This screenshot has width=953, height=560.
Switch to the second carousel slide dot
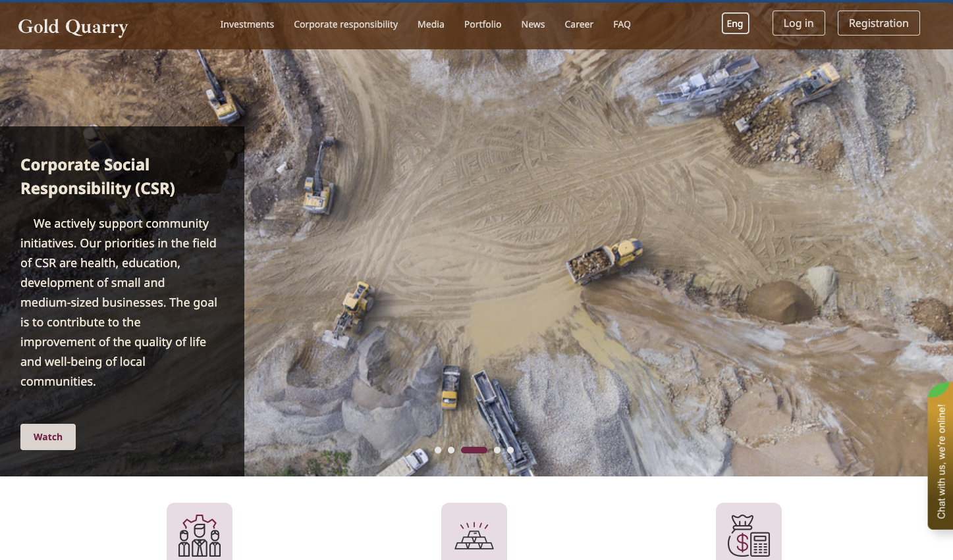point(451,450)
